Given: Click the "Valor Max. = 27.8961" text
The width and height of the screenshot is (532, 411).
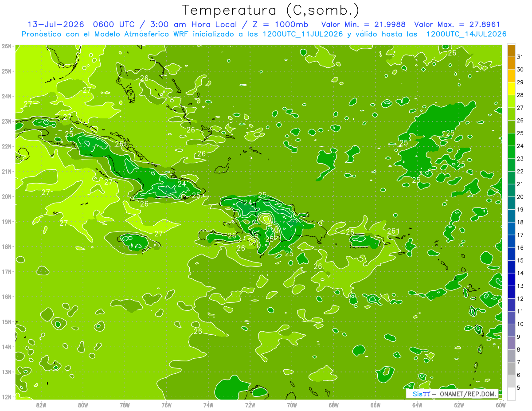Looking at the screenshot, I should click(457, 24).
